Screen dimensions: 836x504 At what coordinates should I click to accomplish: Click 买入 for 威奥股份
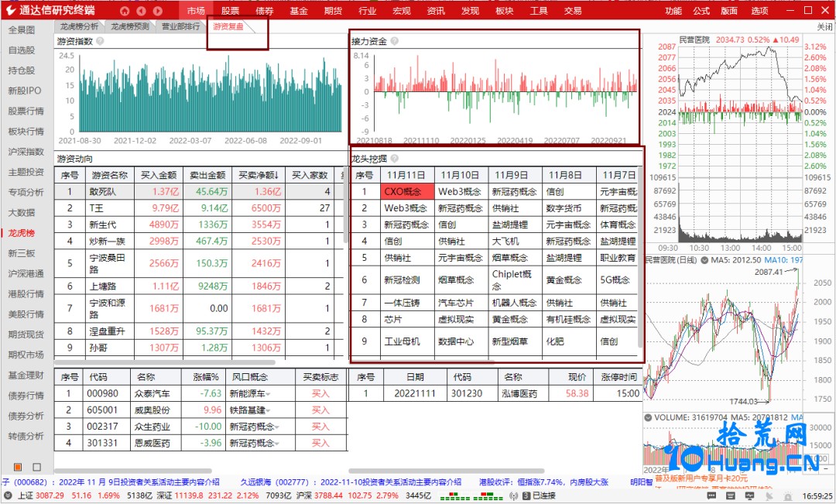(320, 410)
